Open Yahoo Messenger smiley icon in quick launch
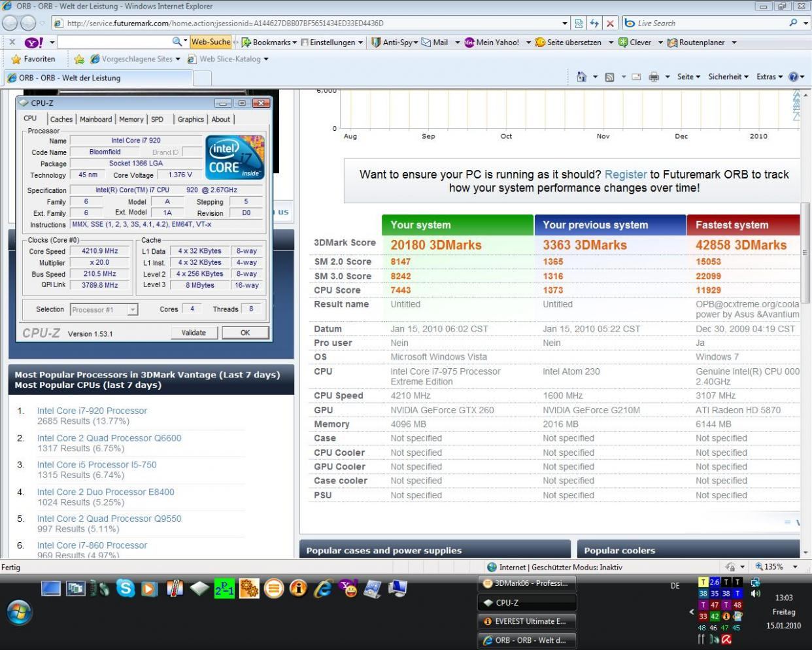The width and height of the screenshot is (812, 650). pyautogui.click(x=348, y=589)
